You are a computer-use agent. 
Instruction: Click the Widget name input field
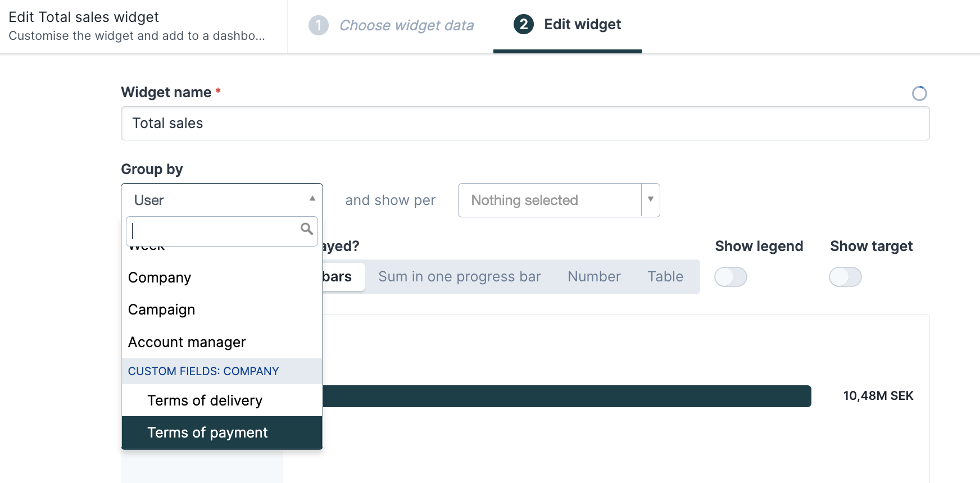[x=525, y=124]
